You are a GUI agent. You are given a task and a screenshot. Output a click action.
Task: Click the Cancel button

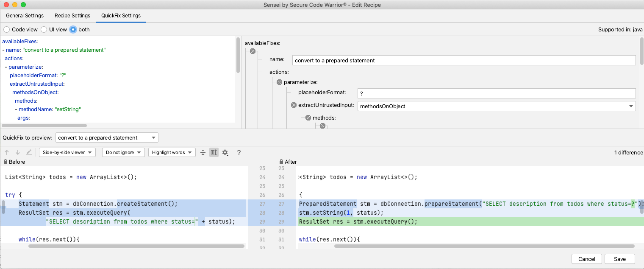coord(587,259)
